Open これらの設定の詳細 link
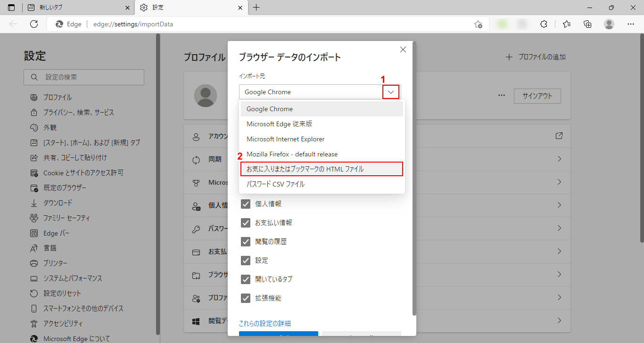Viewport: 644px width, 343px height. [265, 323]
